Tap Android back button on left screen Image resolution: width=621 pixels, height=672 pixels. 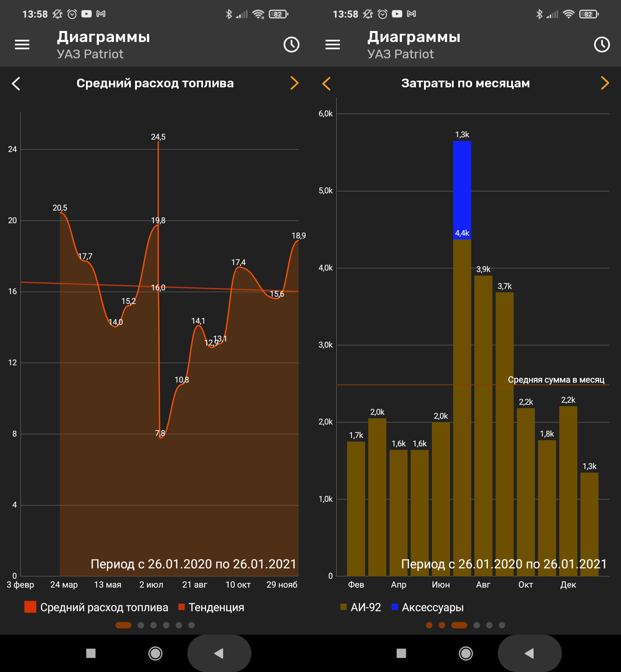pyautogui.click(x=219, y=653)
